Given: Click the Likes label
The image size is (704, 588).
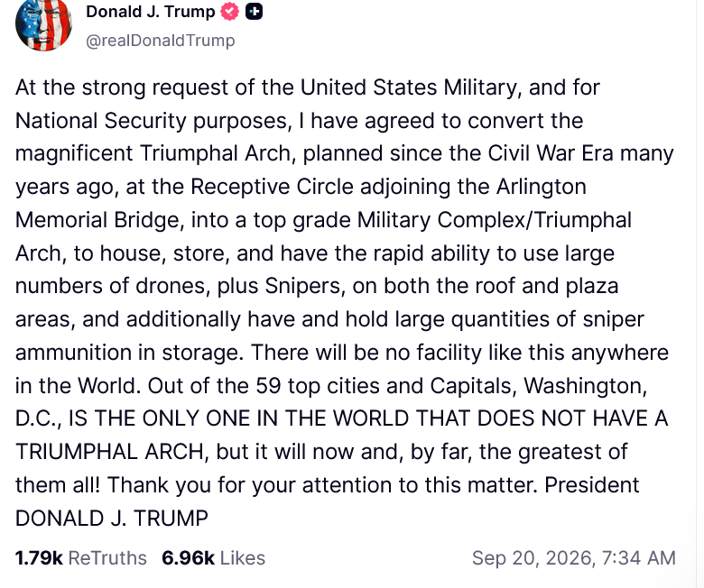Looking at the screenshot, I should click(x=243, y=558).
